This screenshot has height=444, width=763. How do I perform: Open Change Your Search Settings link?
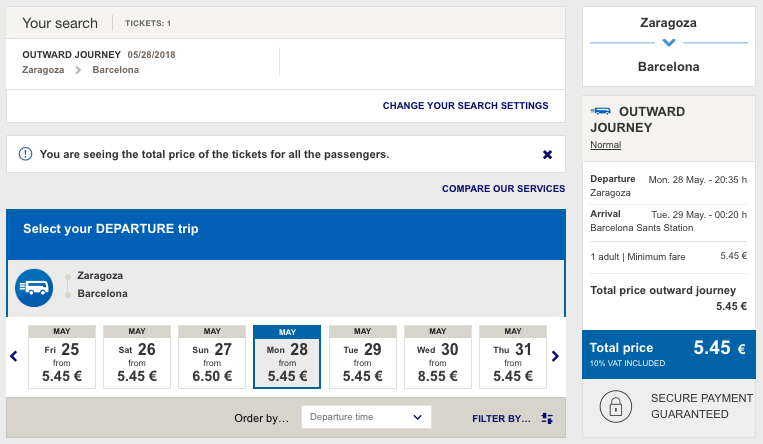click(x=465, y=106)
